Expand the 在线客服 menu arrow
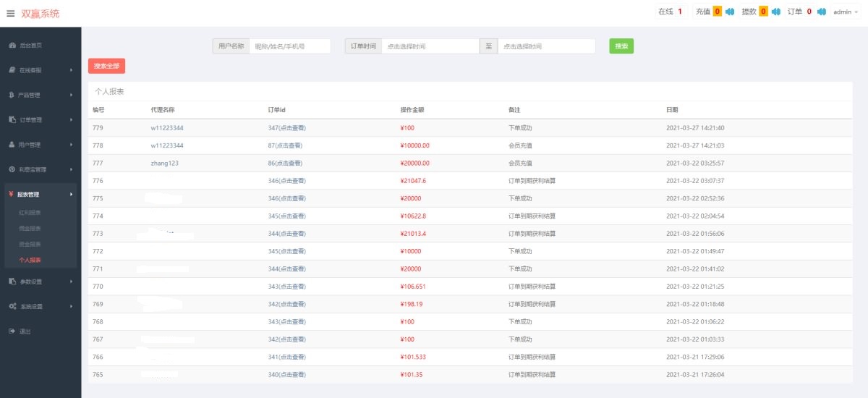The height and width of the screenshot is (398, 868). pyautogui.click(x=71, y=70)
